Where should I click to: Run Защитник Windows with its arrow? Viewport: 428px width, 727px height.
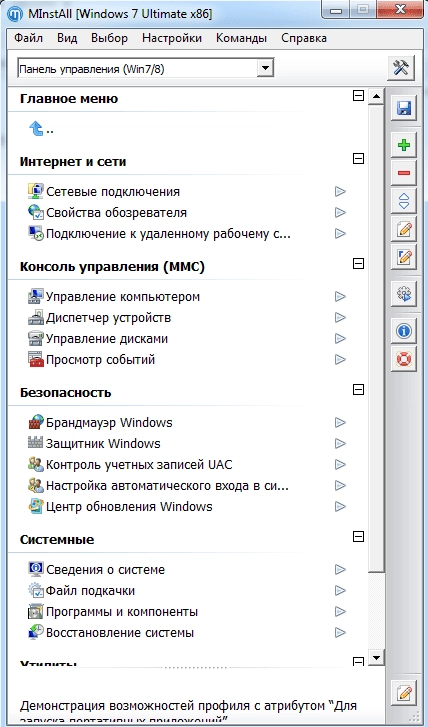click(340, 443)
